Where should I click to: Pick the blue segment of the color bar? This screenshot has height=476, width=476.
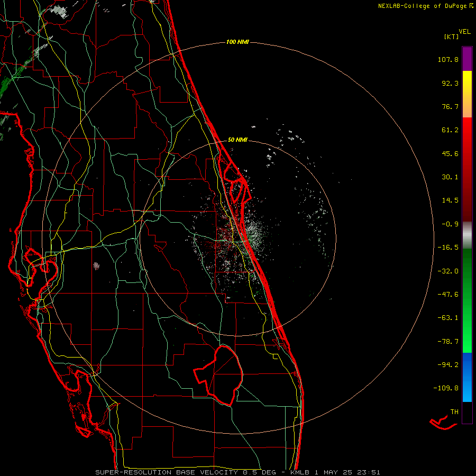tap(467, 377)
